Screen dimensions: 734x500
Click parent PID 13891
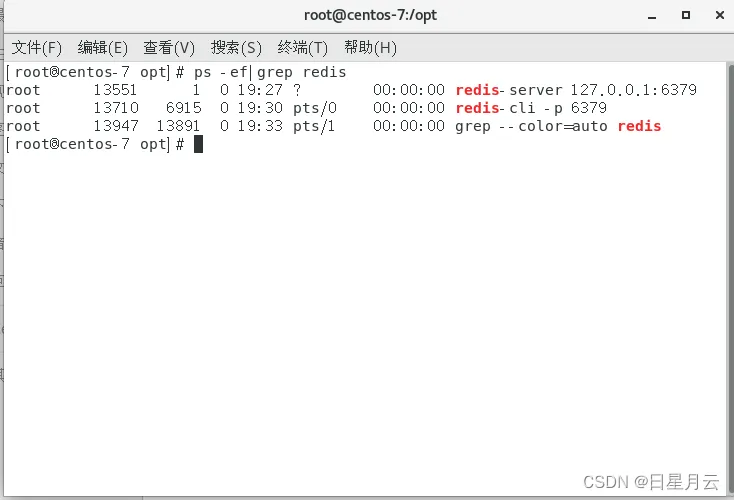point(178,126)
